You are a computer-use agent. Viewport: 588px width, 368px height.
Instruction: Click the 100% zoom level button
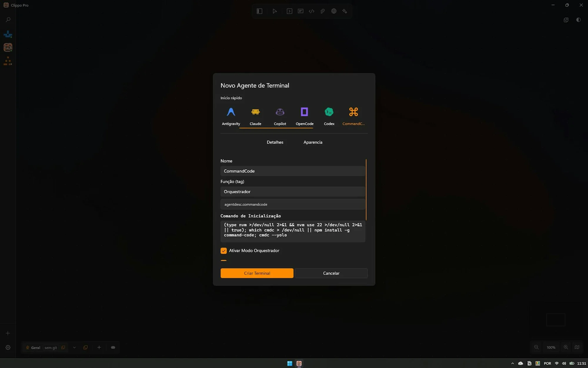[551, 347]
